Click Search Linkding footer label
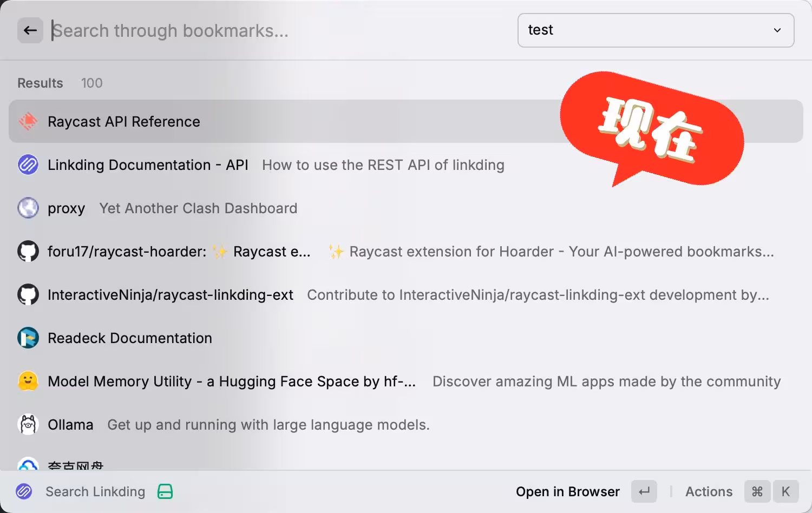Screen dimensions: 812x513 pos(95,491)
